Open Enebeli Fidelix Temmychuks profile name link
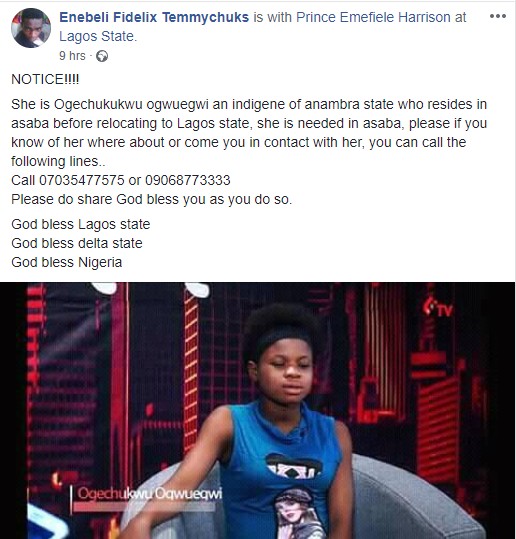516x539 pixels. coord(154,17)
